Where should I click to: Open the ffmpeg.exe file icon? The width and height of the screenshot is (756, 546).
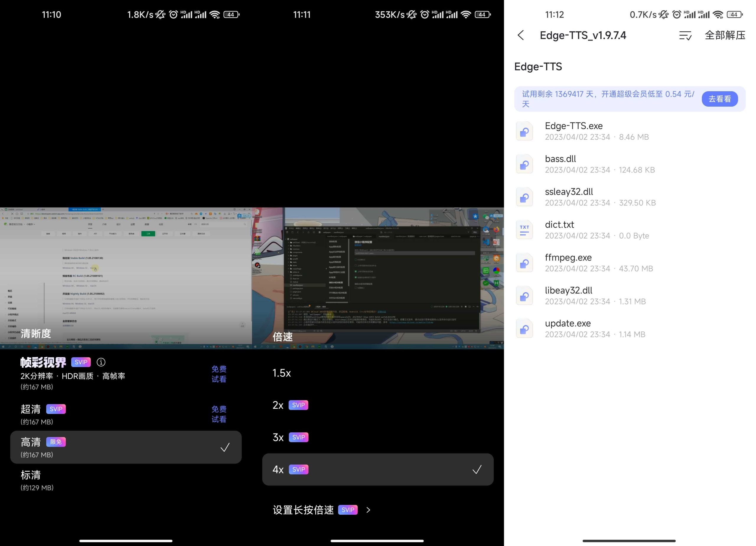pyautogui.click(x=524, y=263)
